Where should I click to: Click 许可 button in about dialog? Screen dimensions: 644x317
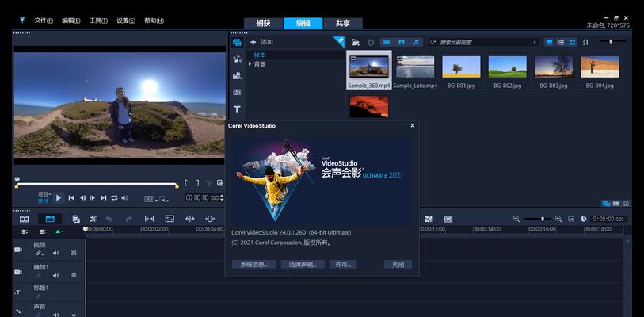(343, 265)
